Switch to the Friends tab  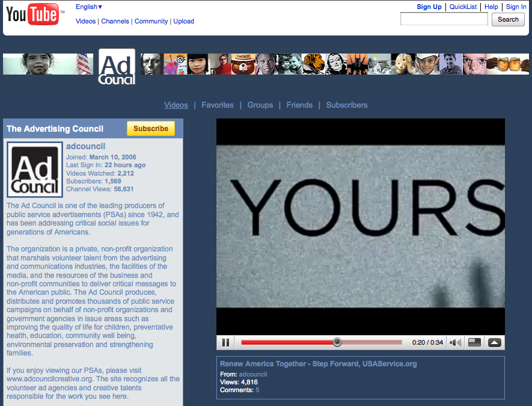click(x=299, y=105)
